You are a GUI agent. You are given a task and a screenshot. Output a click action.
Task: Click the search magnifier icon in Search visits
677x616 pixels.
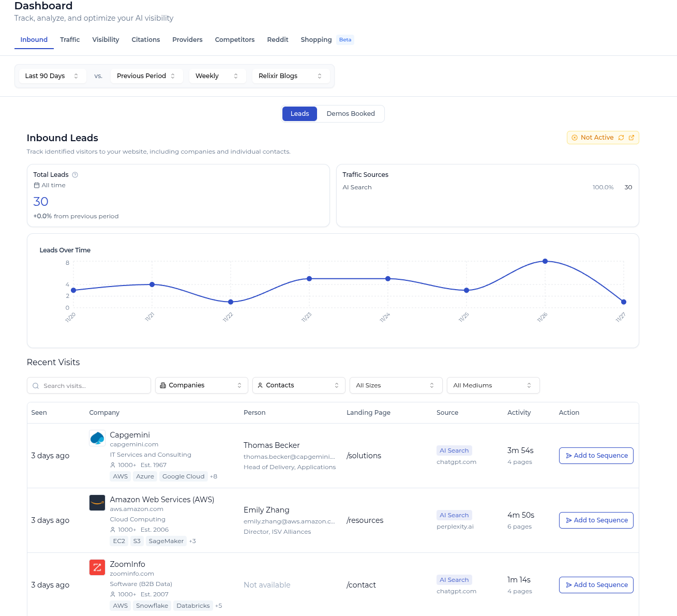point(36,386)
